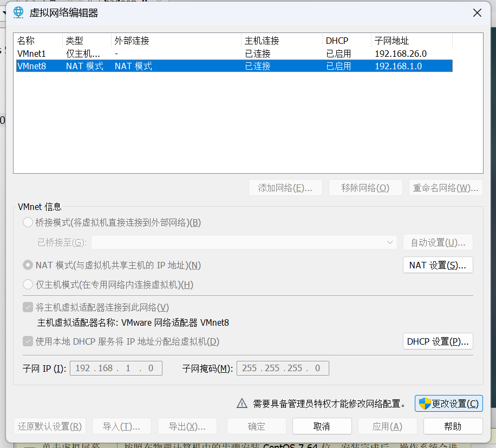Click the globe icon in title bar

coord(18,13)
